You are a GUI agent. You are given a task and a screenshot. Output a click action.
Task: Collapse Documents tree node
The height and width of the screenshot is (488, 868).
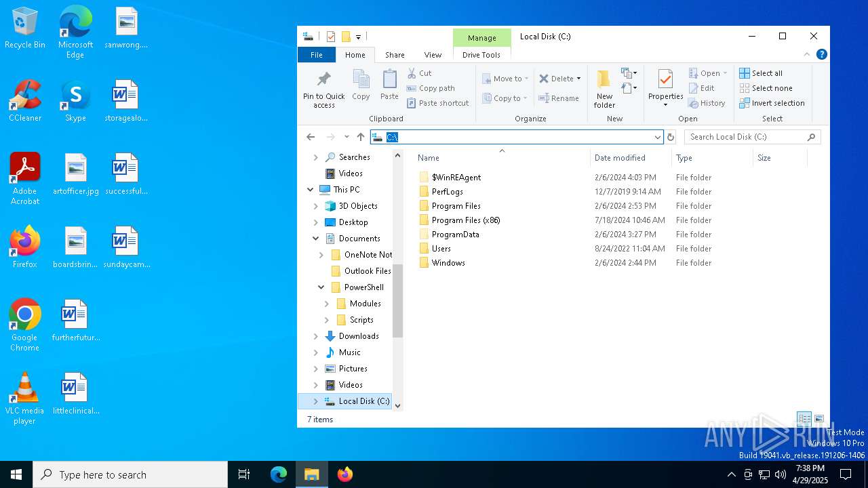[x=316, y=239]
